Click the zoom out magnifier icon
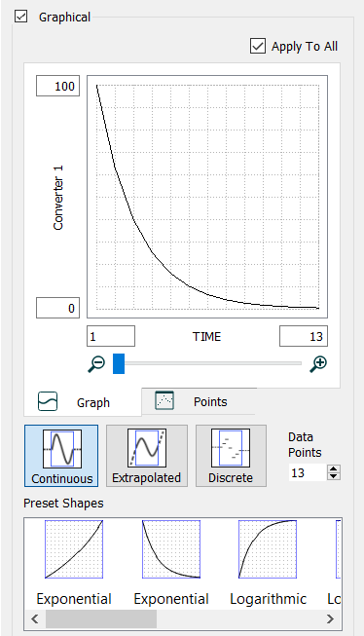Viewport: 364px width, 636px height. [x=96, y=364]
